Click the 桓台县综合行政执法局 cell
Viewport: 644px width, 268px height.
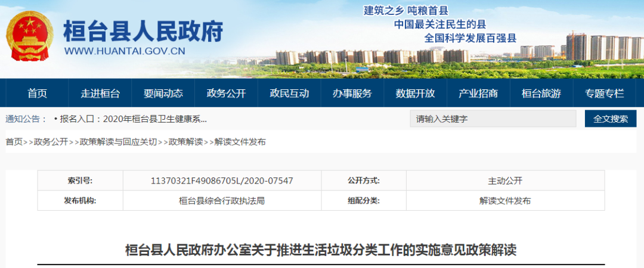[222, 201]
